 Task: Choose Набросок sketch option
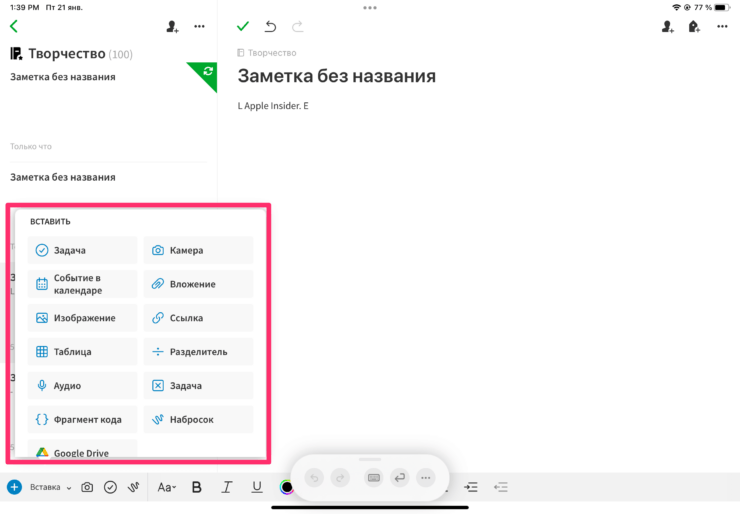point(198,419)
